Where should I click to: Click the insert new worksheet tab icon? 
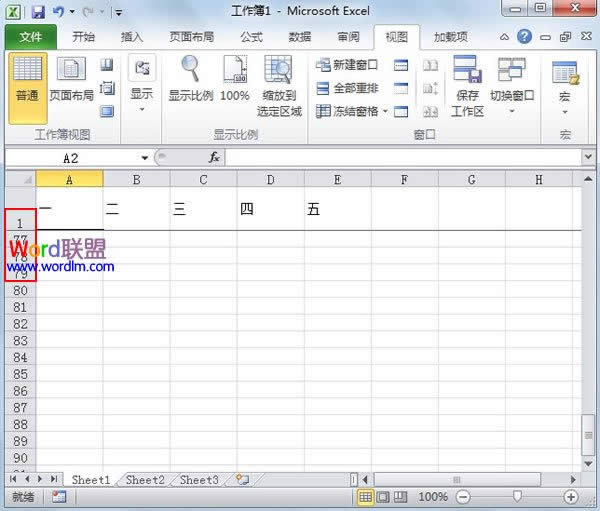tap(242, 480)
